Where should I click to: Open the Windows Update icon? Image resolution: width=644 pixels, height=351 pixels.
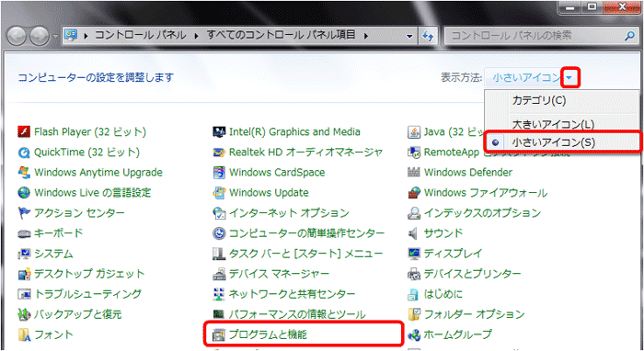pyautogui.click(x=219, y=192)
